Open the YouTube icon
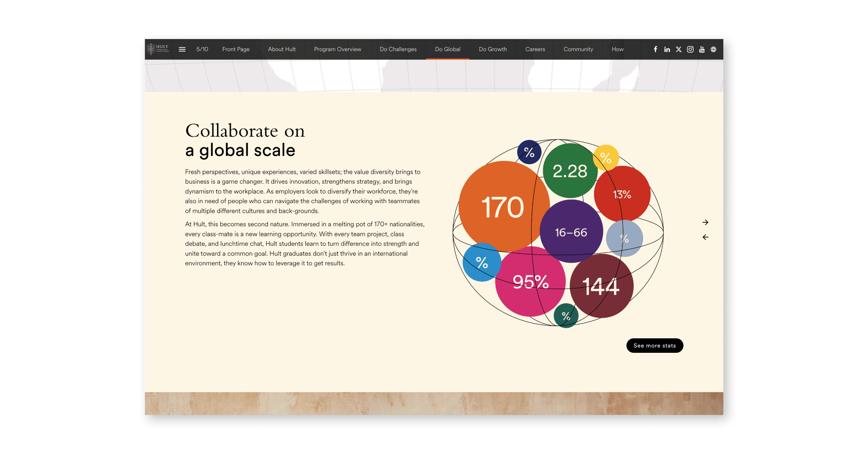Screen dimensions: 868x454 click(702, 49)
